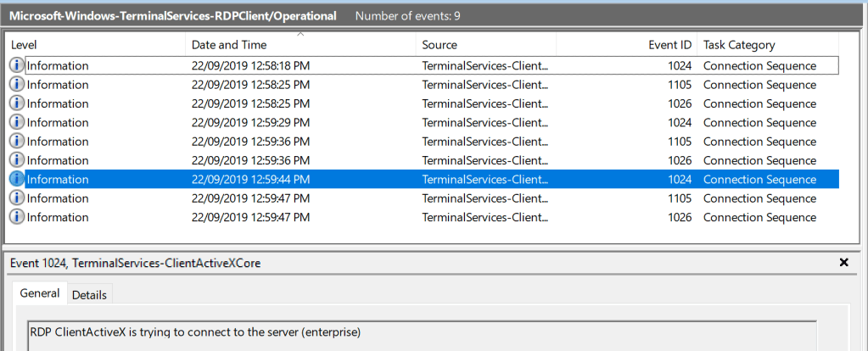This screenshot has width=868, height=351.
Task: Click info icon of 12:59:36 PM event 1026
Action: (17, 160)
